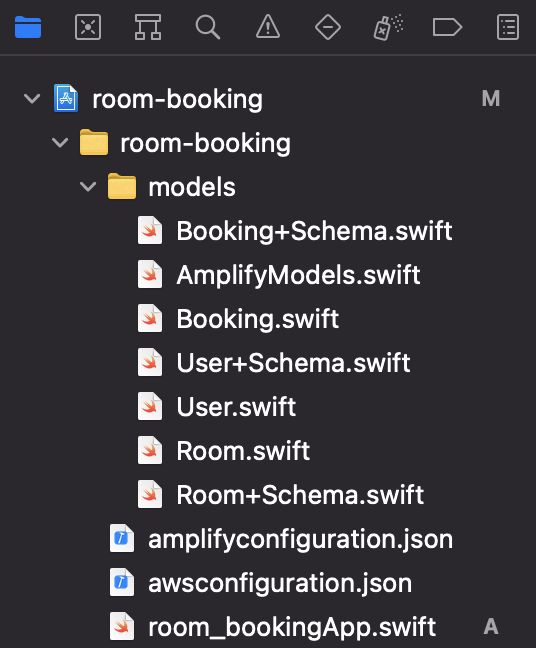Open room_bookingApp.swift

pos(292,627)
